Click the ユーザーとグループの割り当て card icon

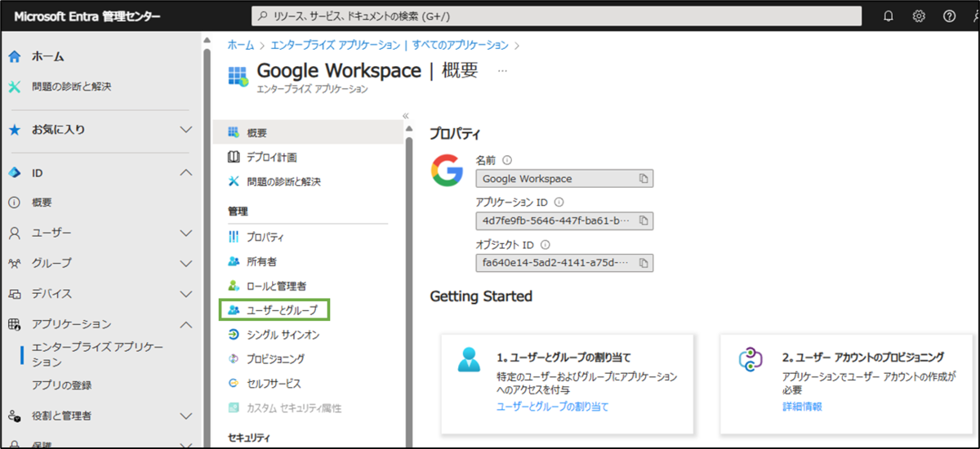point(470,359)
